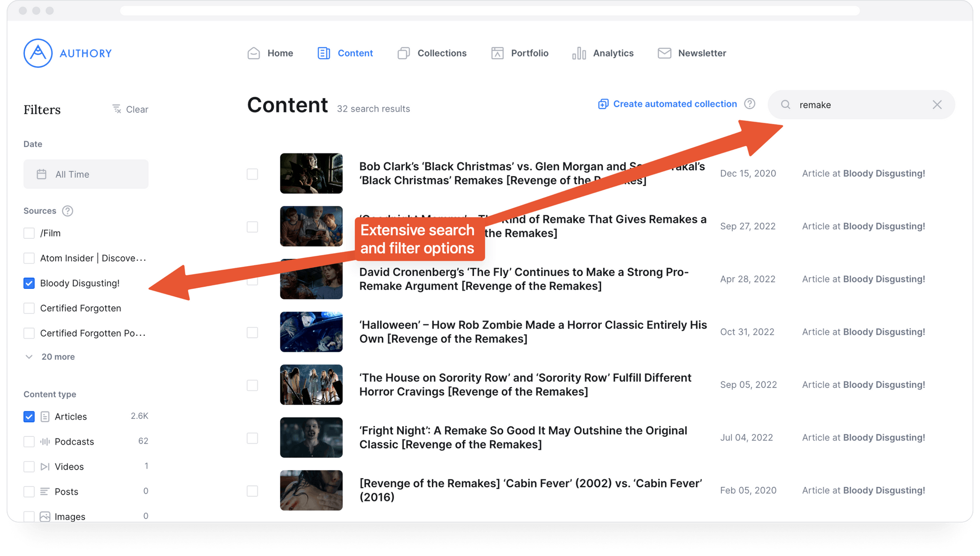Click the Create automated collection icon
Viewport: 980px width, 556px height.
(602, 104)
